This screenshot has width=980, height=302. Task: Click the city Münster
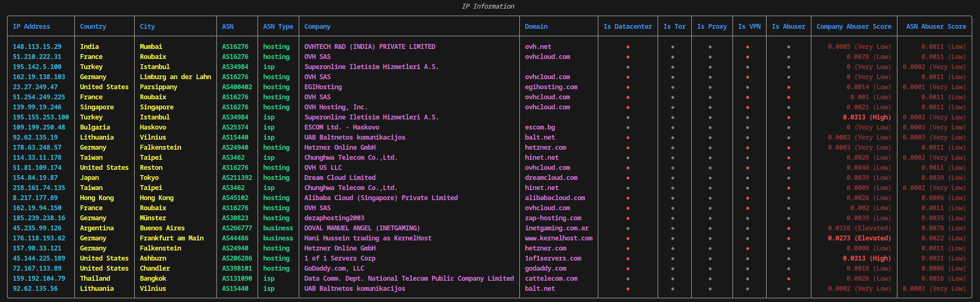[153, 218]
